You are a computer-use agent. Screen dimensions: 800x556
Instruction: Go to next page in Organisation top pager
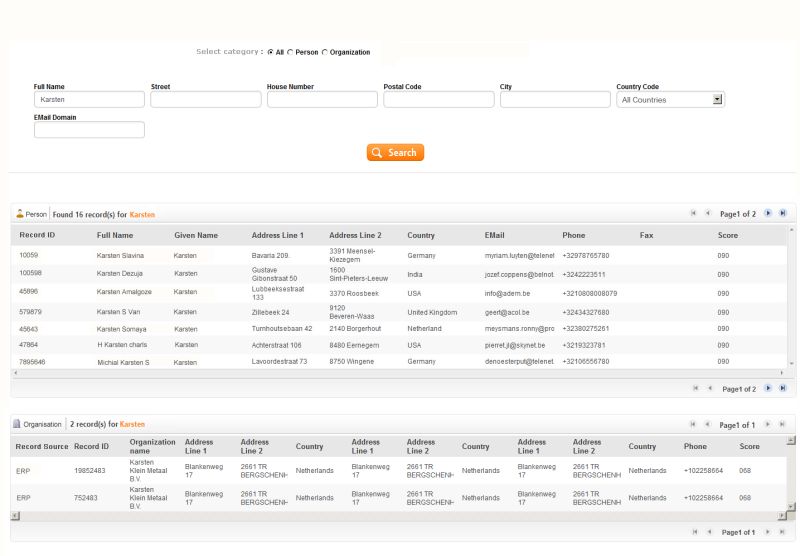click(767, 424)
